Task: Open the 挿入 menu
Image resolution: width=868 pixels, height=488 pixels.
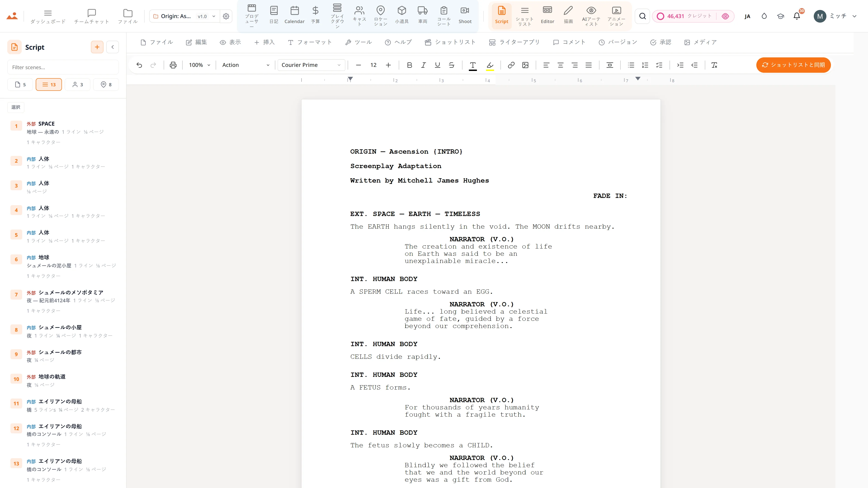Action: (x=264, y=42)
